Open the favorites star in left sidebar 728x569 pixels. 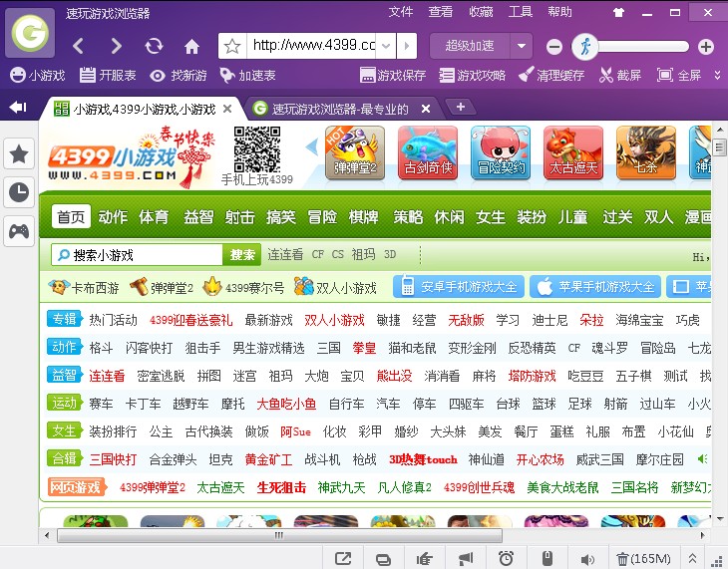[x=19, y=153]
